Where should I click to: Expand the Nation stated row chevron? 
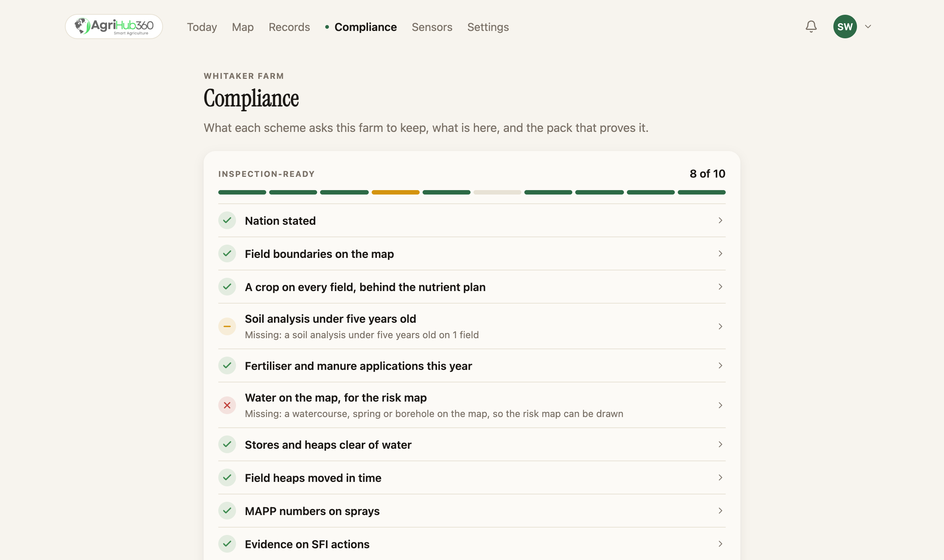720,220
